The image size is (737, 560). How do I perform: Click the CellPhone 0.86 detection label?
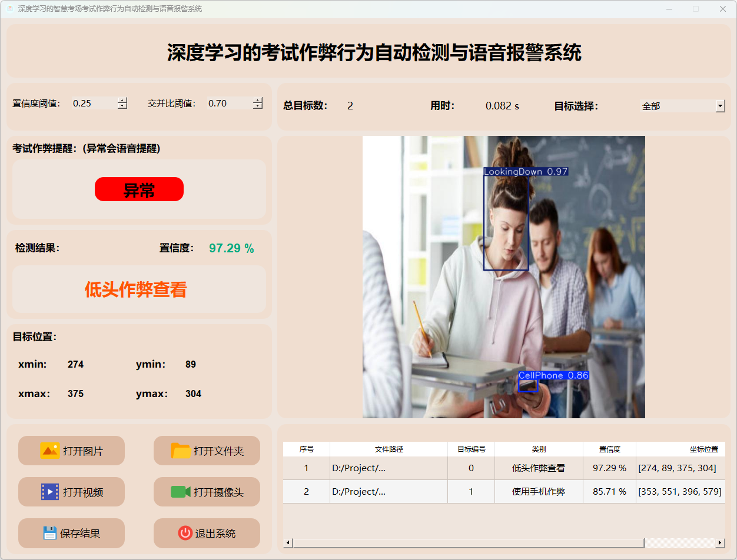coord(553,375)
